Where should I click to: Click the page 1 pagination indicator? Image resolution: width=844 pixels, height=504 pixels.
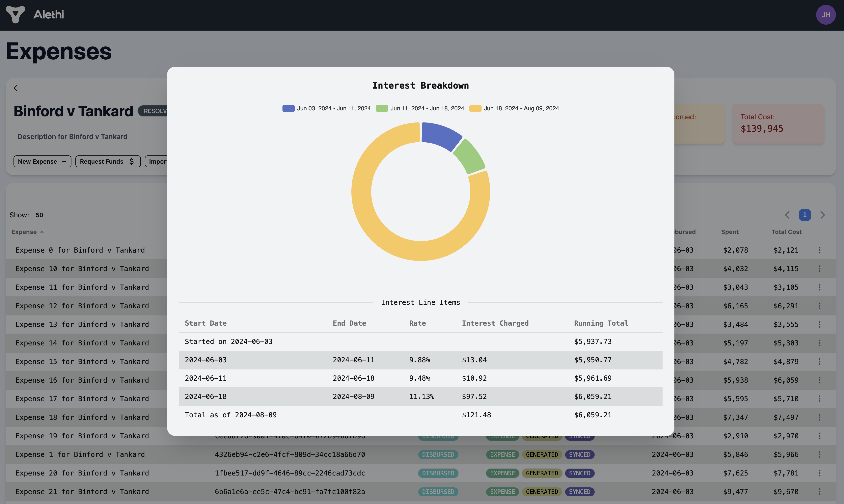(x=805, y=215)
